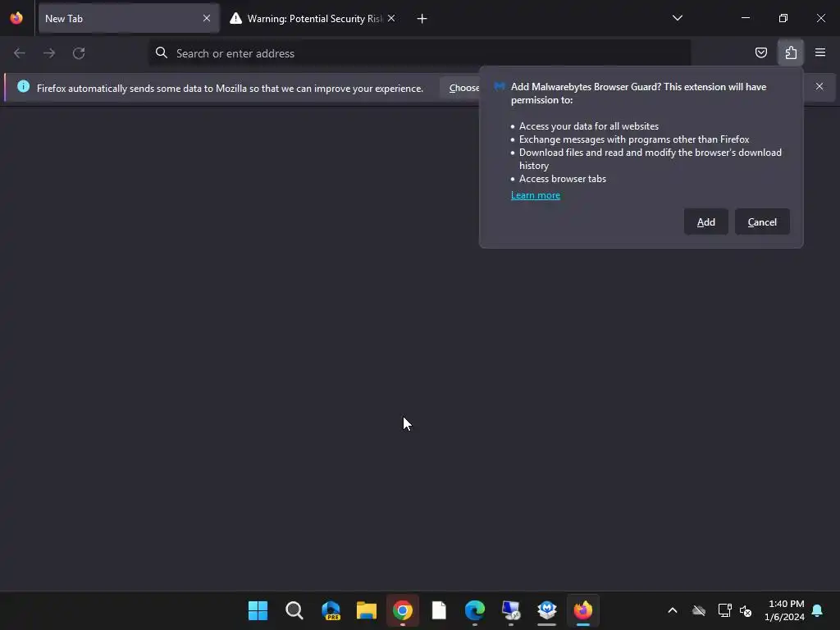Open Malwarebytes app from taskbar
840x630 pixels.
click(547, 610)
